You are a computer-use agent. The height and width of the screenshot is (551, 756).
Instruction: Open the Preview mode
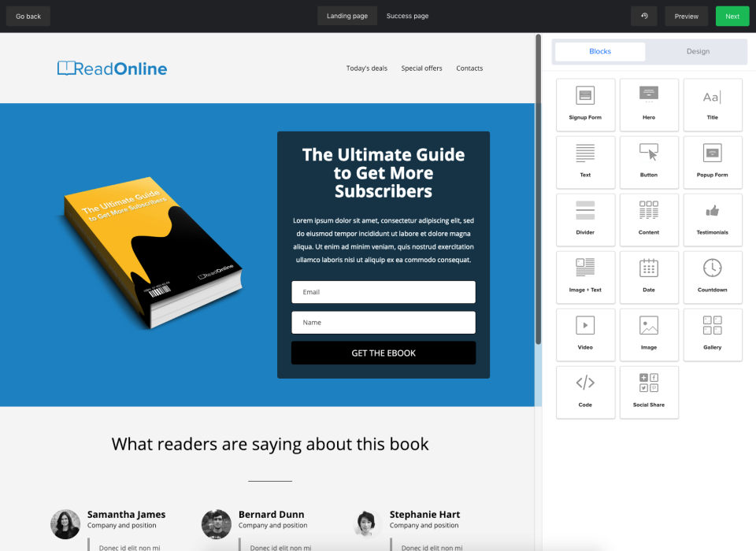685,16
